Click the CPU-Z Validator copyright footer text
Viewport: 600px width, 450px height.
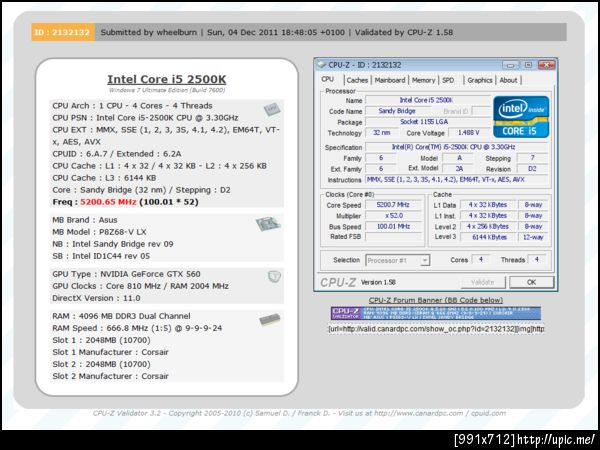(x=299, y=413)
